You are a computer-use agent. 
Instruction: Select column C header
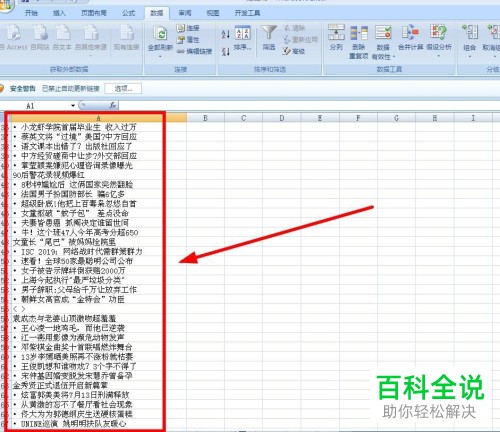(244, 118)
